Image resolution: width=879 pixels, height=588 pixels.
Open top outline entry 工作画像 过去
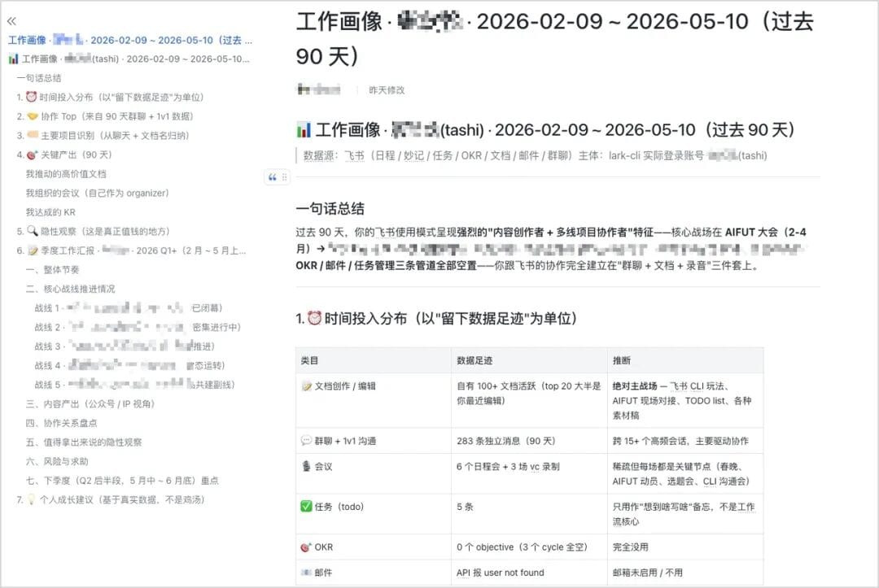[x=130, y=41]
